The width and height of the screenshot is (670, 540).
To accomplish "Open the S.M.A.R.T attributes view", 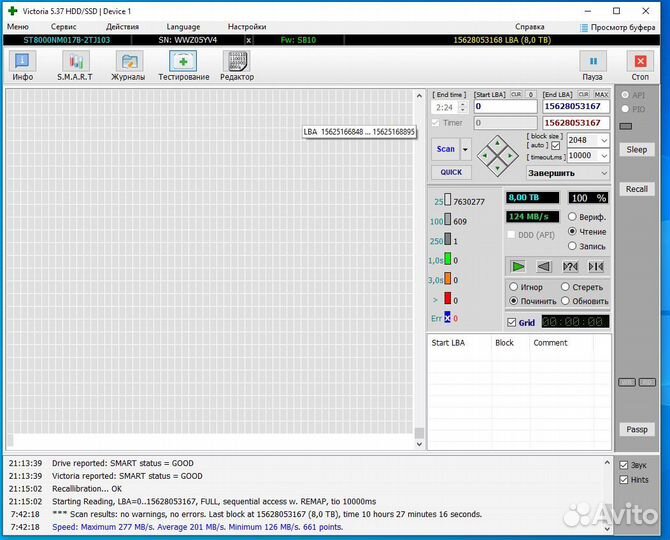I will click(x=74, y=65).
